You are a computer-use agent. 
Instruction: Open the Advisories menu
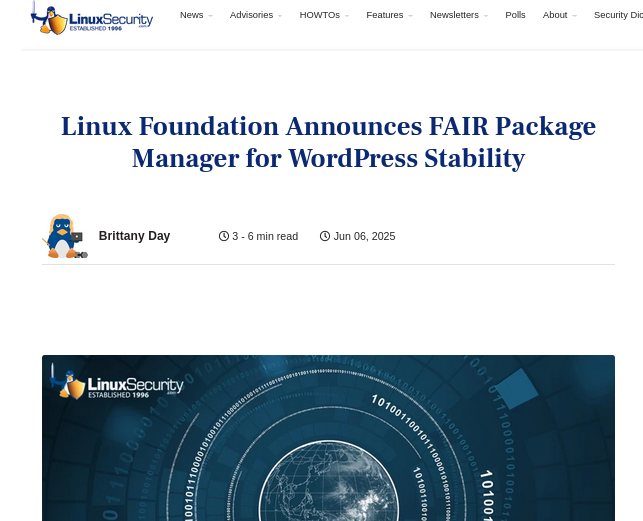pyautogui.click(x=251, y=15)
